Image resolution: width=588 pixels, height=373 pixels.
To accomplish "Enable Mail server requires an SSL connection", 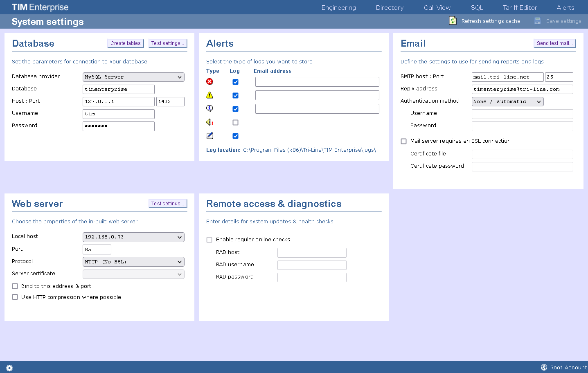I will tap(403, 141).
